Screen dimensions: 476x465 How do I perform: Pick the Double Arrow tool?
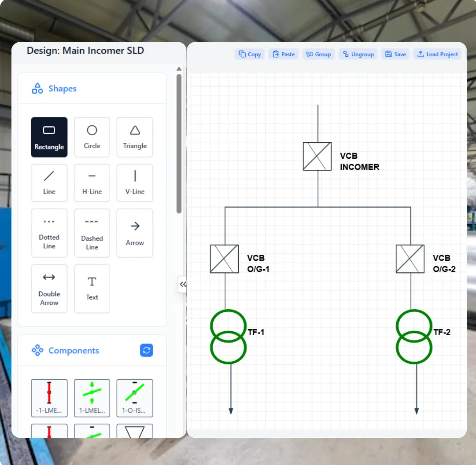coord(49,288)
